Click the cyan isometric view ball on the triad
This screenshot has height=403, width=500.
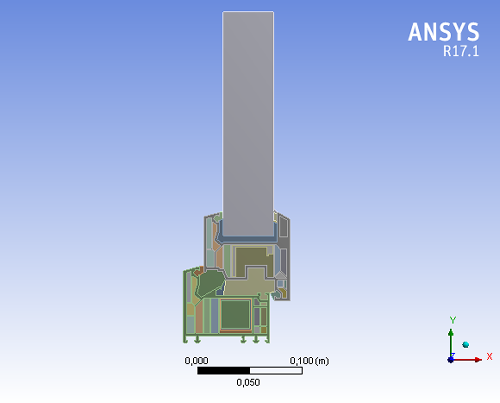click(x=466, y=345)
